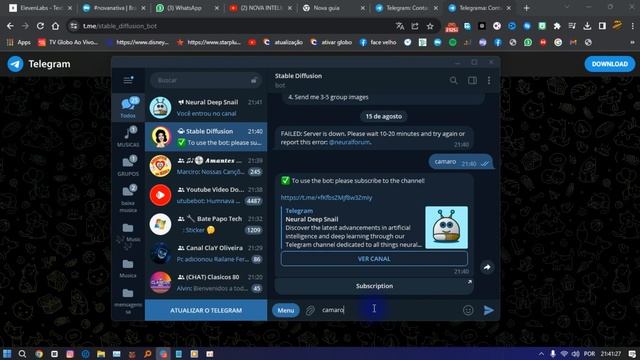Open the face velho bookmark
This screenshot has width=640, height=360.
(378, 42)
